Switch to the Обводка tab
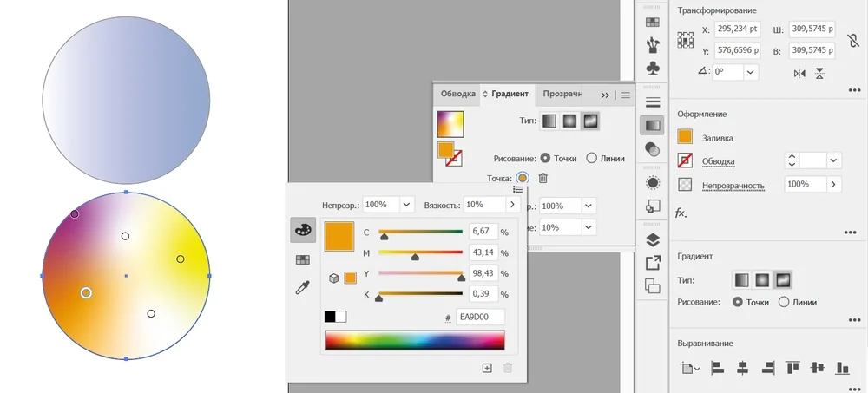Screen dimensions: 868x393 point(457,94)
